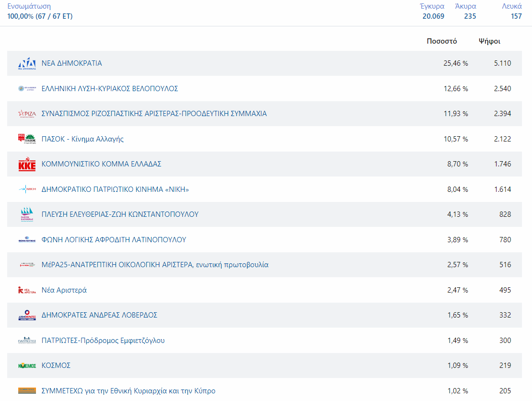This screenshot has height=401, width=532.
Task: Click the ΣΥΡΙΖΑ party logo
Action: click(x=27, y=114)
